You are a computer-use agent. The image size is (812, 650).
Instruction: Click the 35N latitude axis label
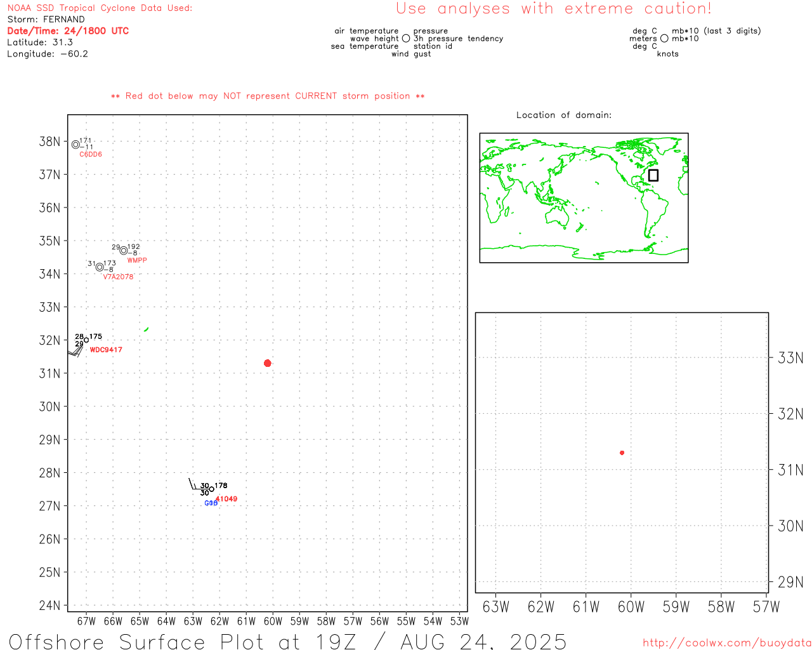coord(49,241)
